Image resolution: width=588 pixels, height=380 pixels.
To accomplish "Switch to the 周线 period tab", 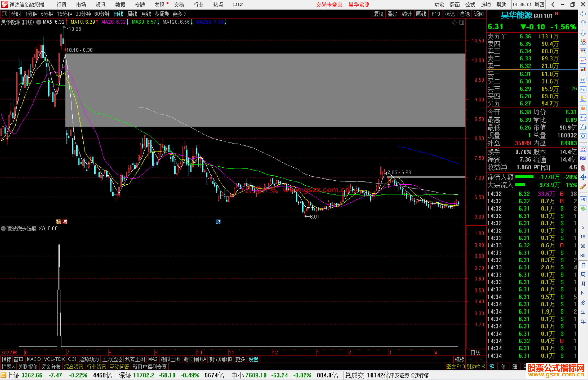I will pyautogui.click(x=132, y=14).
